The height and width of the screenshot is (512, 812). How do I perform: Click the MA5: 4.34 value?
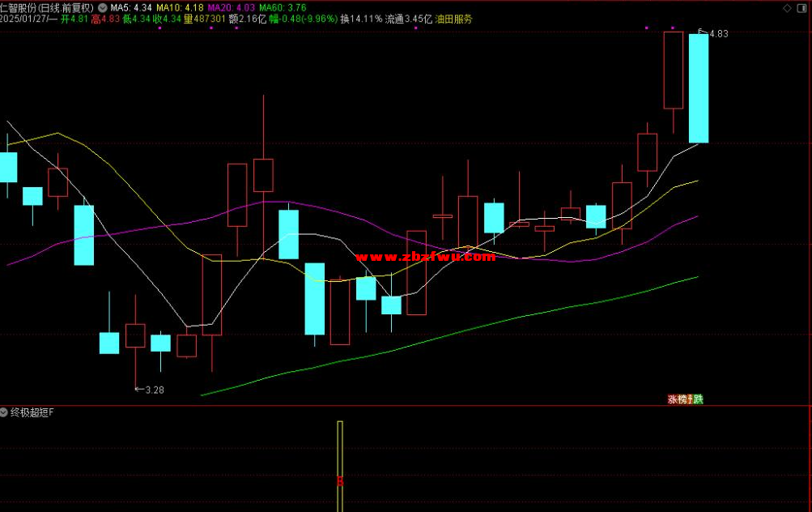click(131, 8)
